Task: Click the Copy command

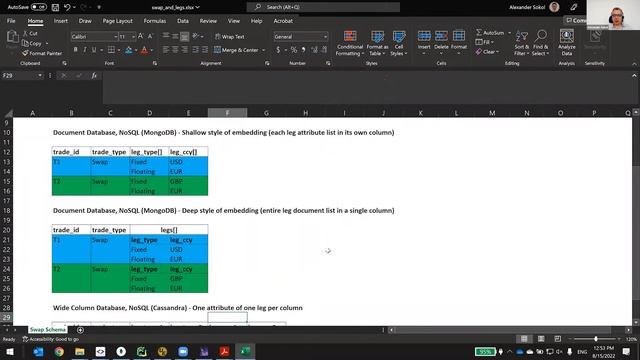Action: [32, 43]
